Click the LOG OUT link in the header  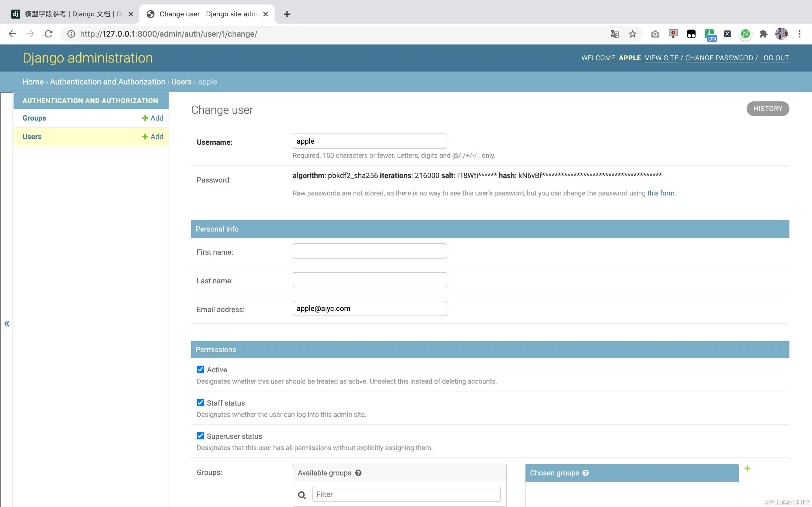pos(775,58)
